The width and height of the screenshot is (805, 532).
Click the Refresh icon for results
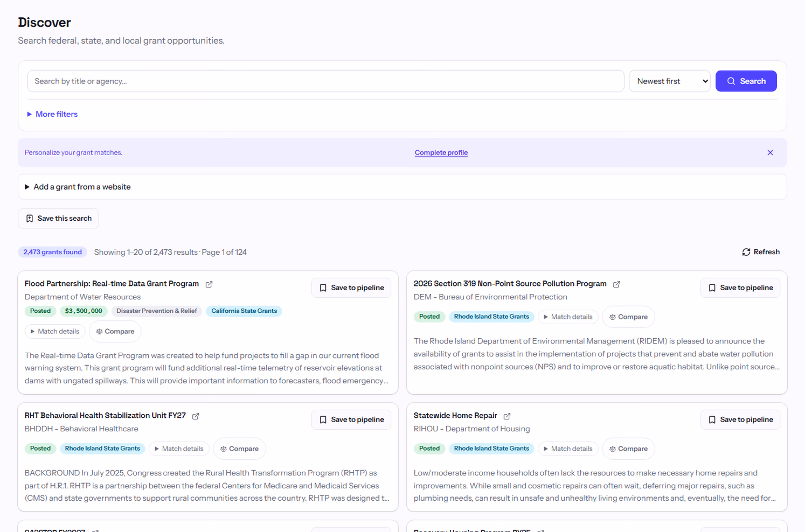pyautogui.click(x=746, y=252)
